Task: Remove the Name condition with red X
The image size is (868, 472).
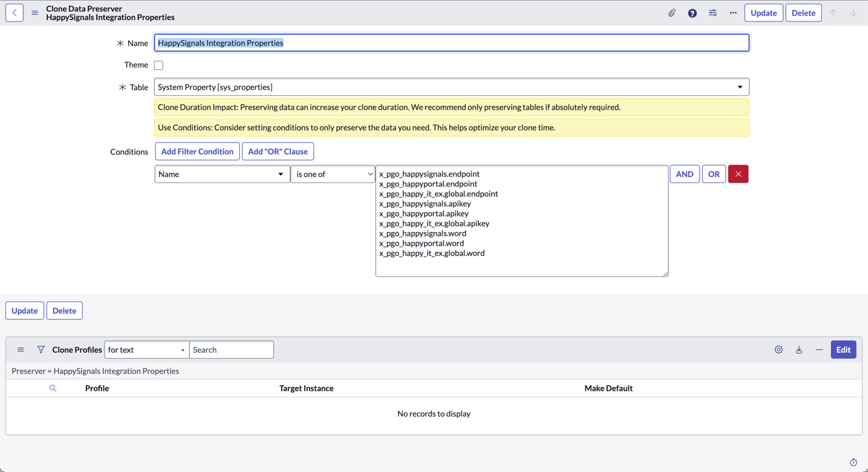Action: pyautogui.click(x=738, y=174)
